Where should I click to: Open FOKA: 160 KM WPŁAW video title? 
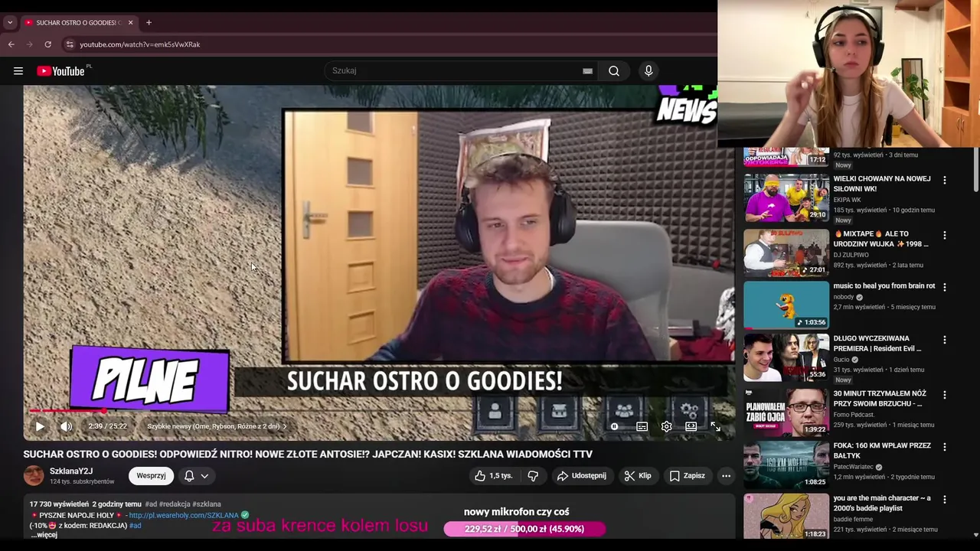(882, 451)
